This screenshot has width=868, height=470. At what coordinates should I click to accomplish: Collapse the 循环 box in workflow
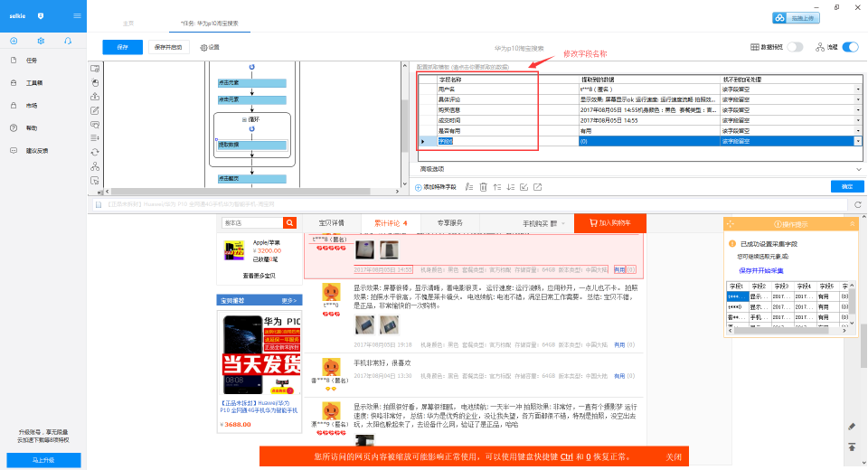(244, 119)
